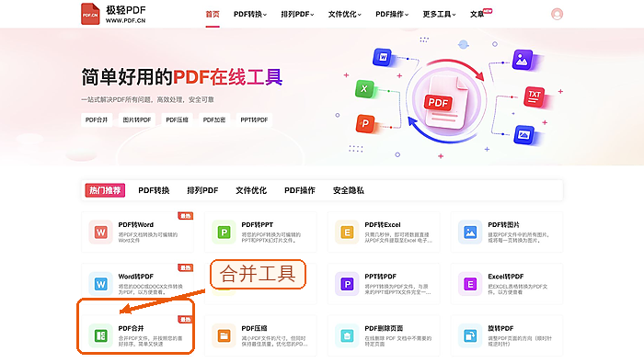Switch to the PDF操作 category tab
644x363 pixels.
point(300,190)
